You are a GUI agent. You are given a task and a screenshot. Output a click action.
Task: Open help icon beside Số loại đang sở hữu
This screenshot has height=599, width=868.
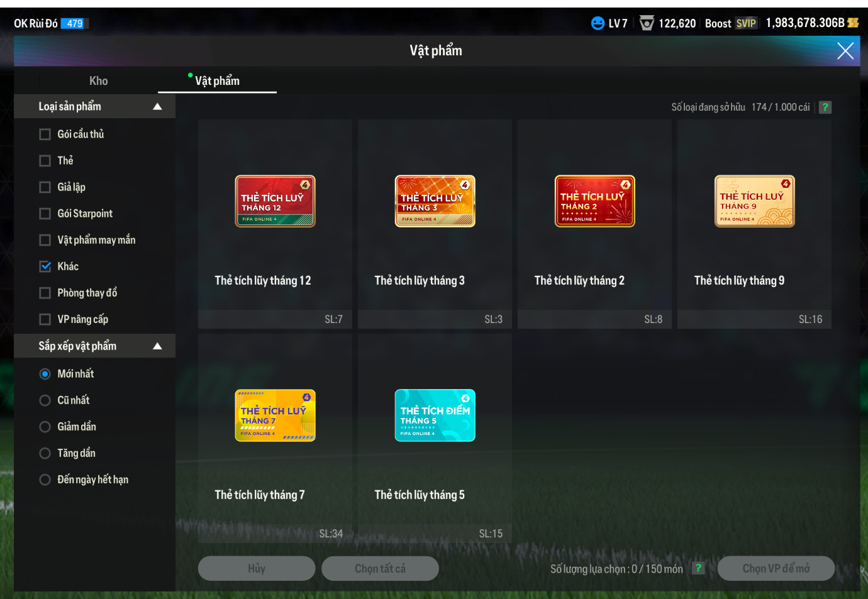click(825, 107)
